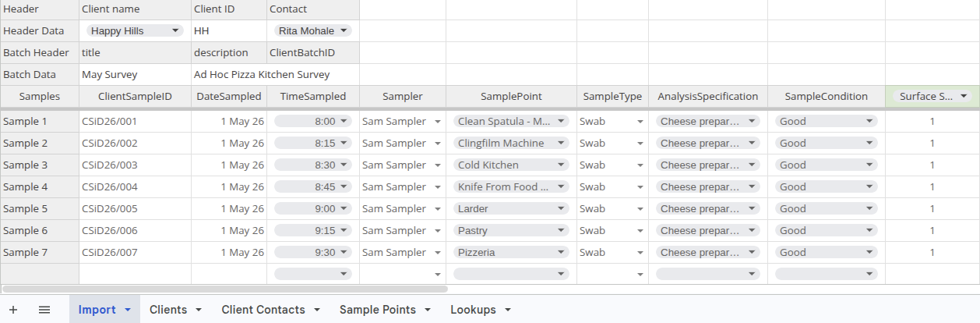Open the Happy Hills client dropdown
Screen dimensions: 980x323
tap(175, 31)
